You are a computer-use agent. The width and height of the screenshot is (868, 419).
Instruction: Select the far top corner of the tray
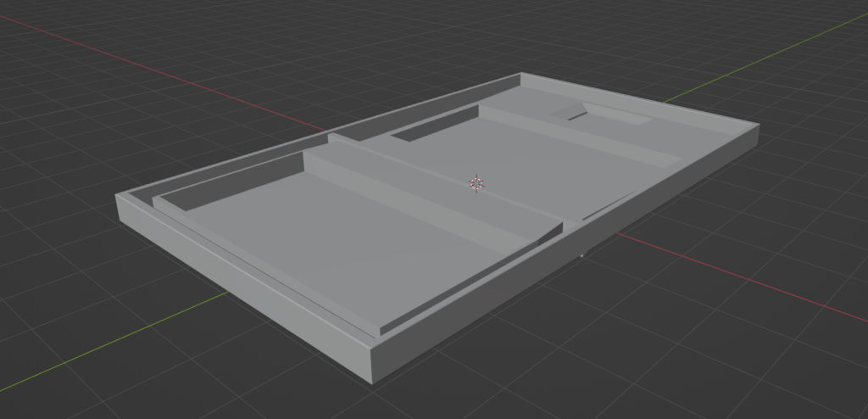coord(519,75)
